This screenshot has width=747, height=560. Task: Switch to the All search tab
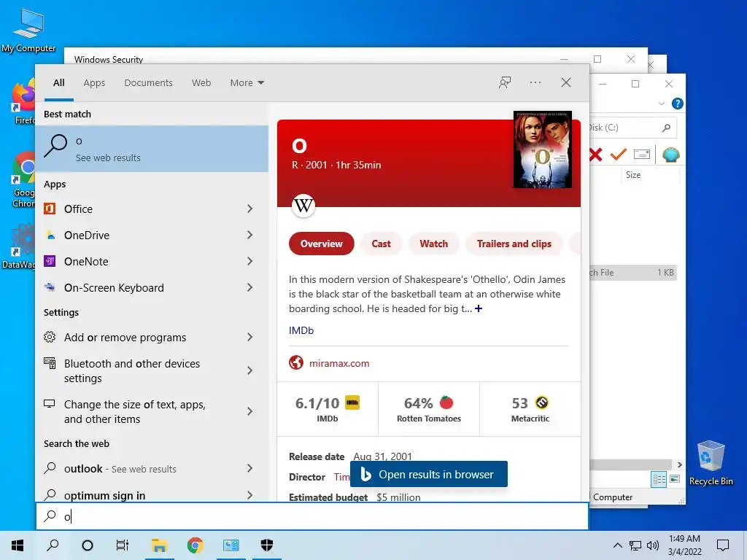coord(59,83)
